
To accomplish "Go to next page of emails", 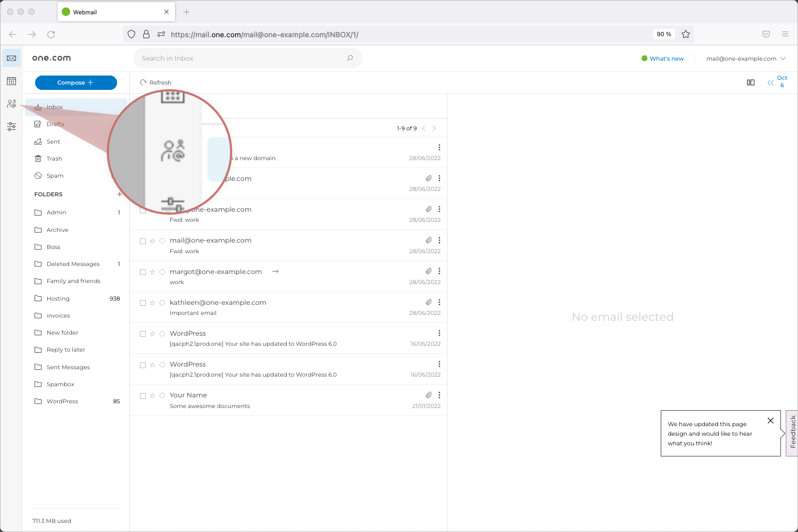I will (x=434, y=128).
